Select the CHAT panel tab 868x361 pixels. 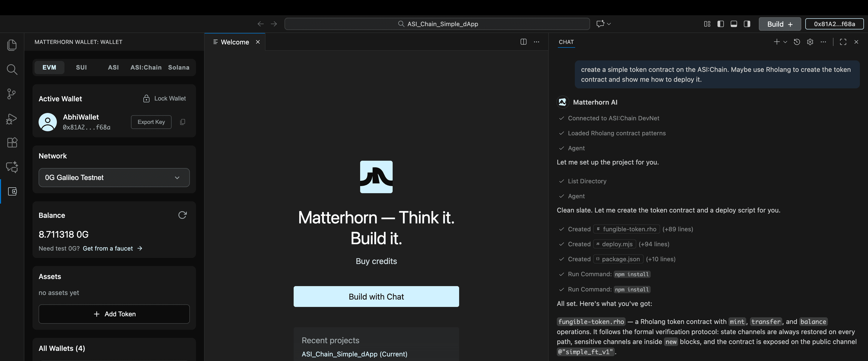(x=566, y=42)
